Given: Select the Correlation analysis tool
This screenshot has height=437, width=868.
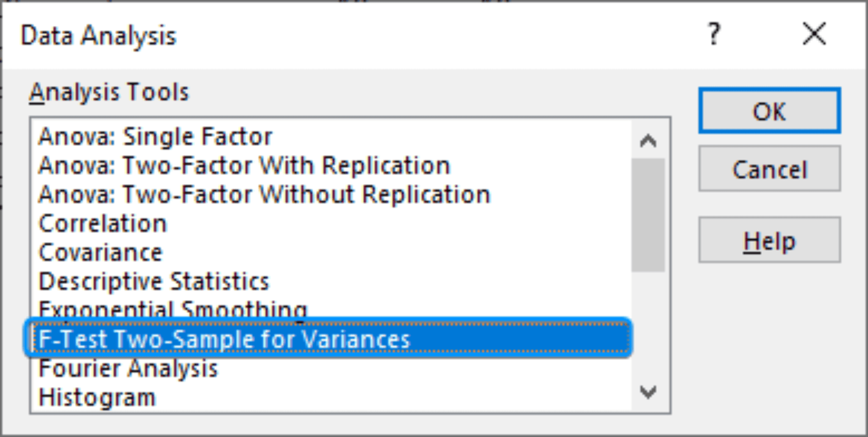Looking at the screenshot, I should coord(102,223).
